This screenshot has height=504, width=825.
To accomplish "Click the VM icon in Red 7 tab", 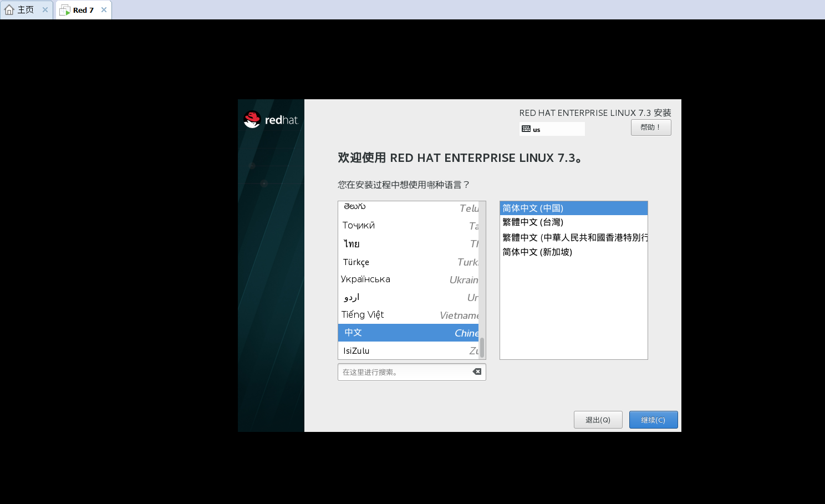I will pyautogui.click(x=65, y=10).
